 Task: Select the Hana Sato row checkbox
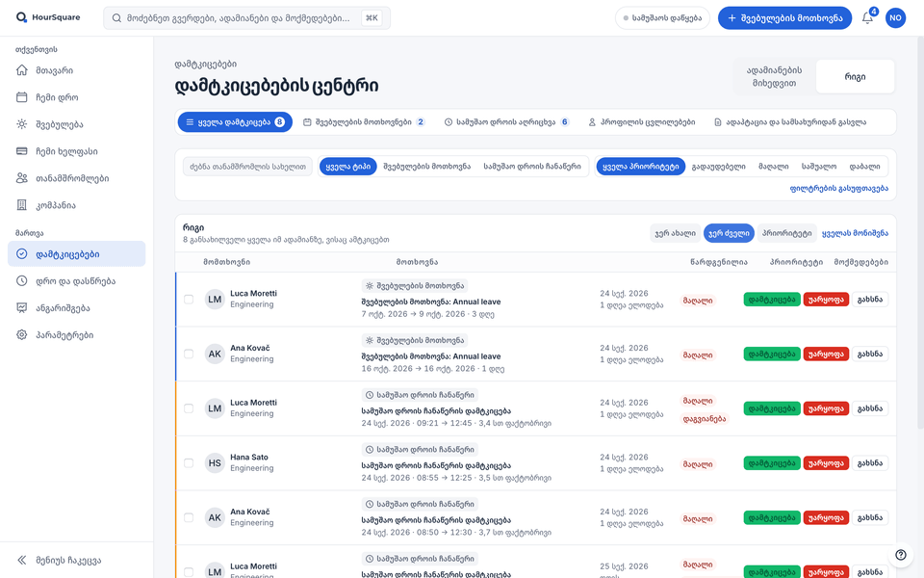coord(189,463)
